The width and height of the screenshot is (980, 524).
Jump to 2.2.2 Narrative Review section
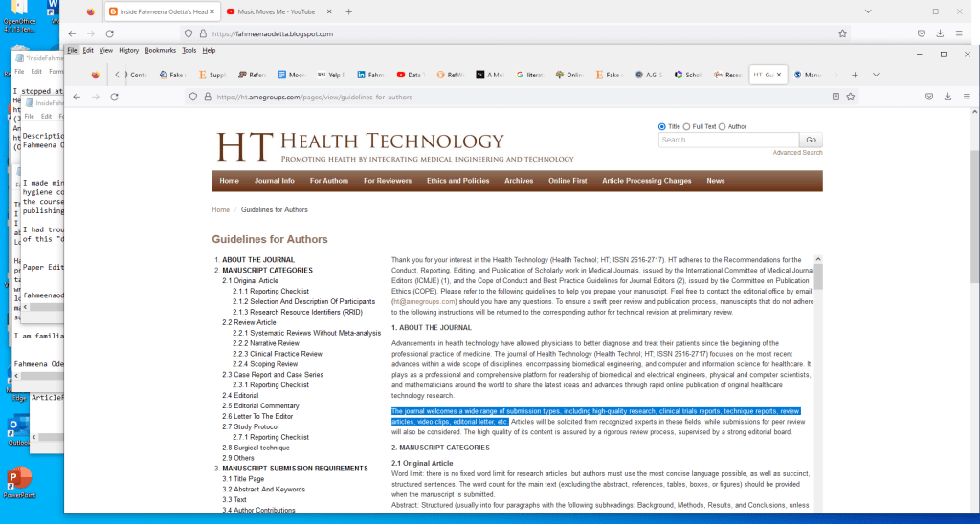pos(266,343)
